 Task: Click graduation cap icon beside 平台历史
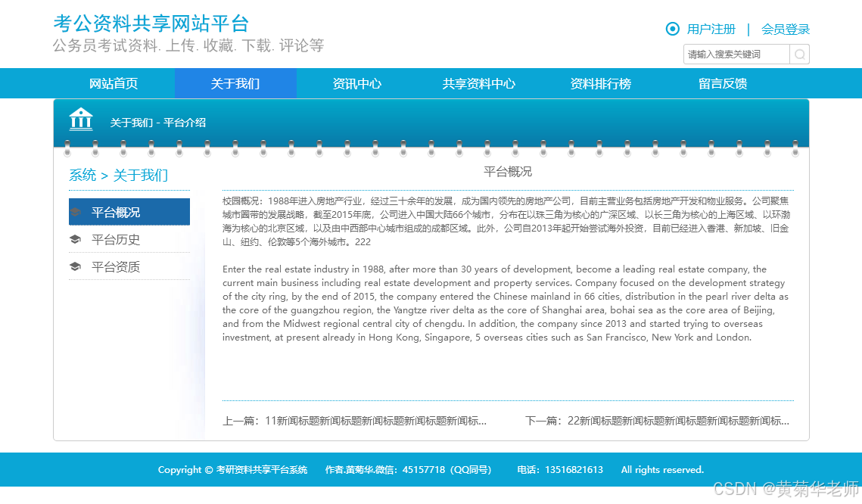tap(76, 240)
